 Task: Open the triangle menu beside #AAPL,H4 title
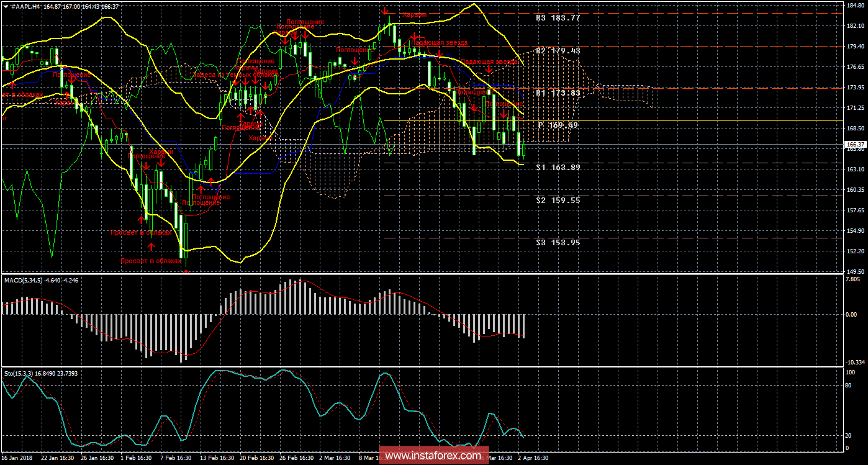point(5,6)
